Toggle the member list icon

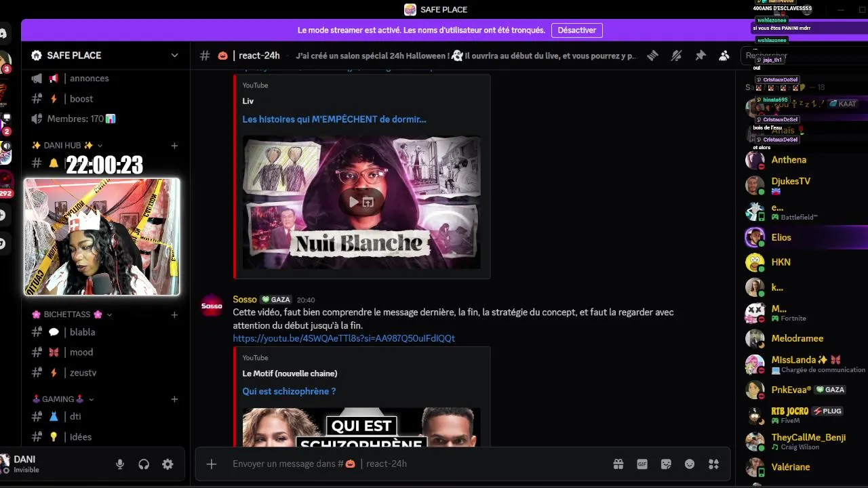724,56
